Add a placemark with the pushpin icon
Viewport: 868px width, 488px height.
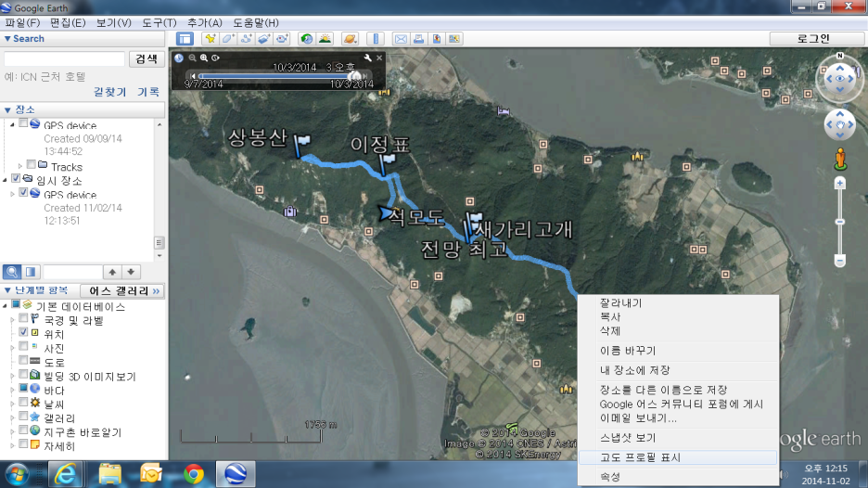211,39
